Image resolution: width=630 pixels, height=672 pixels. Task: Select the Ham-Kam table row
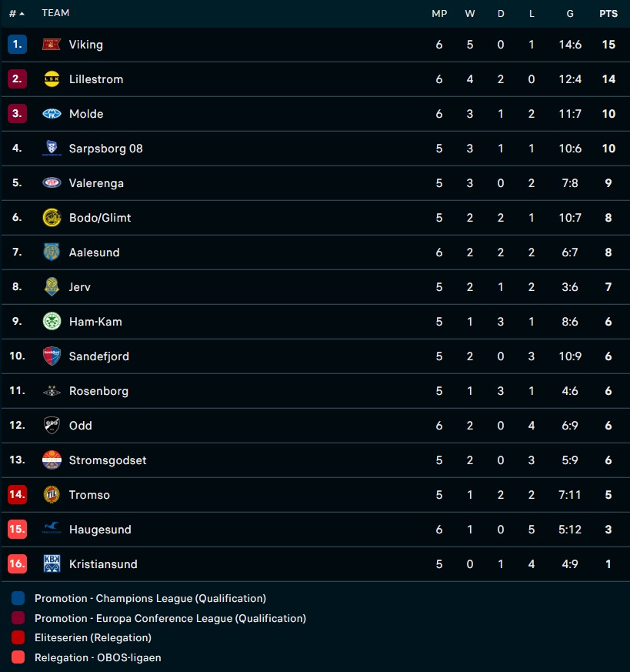pos(308,322)
